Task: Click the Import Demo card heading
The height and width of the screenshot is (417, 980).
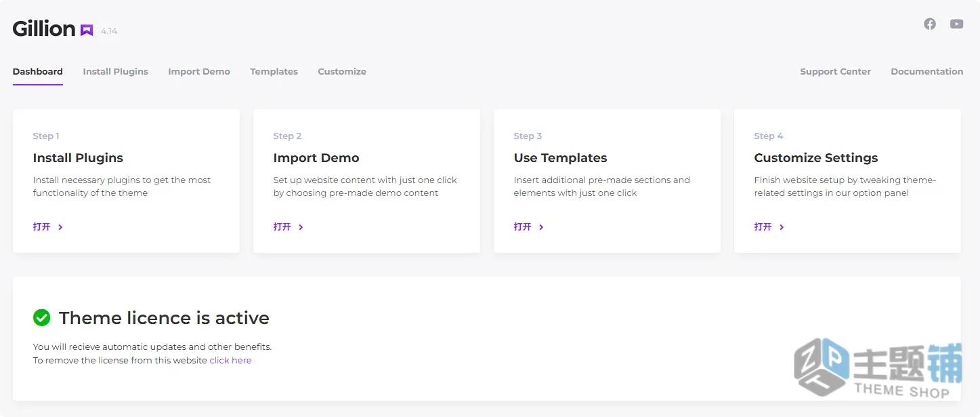Action: [316, 158]
